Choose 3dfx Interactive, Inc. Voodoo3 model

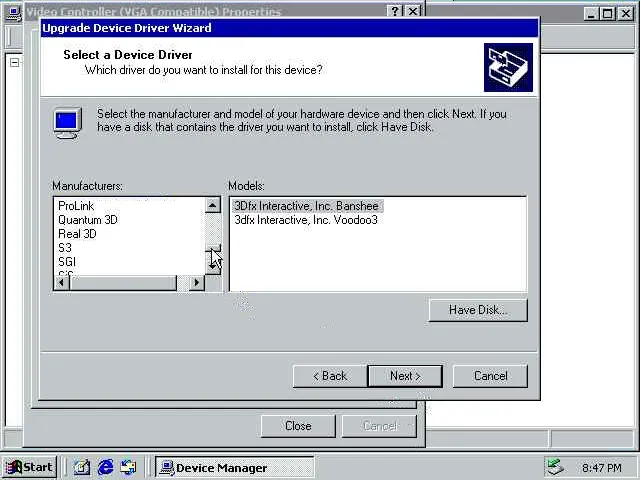pos(306,220)
